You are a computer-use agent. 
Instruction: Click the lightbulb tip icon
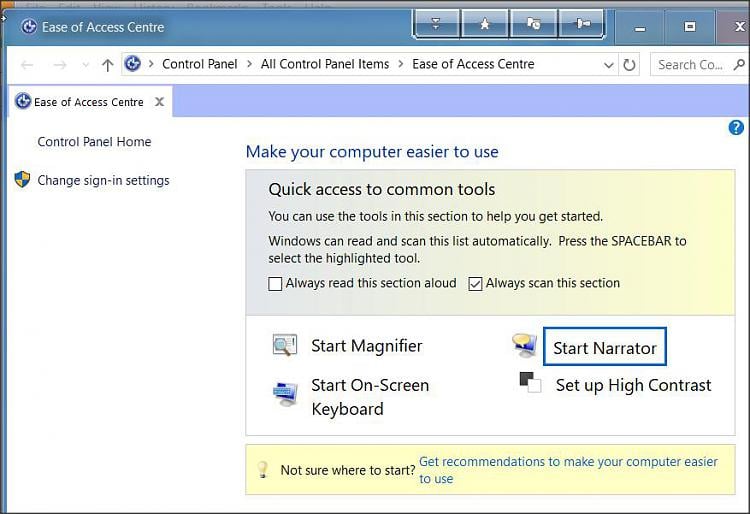262,470
